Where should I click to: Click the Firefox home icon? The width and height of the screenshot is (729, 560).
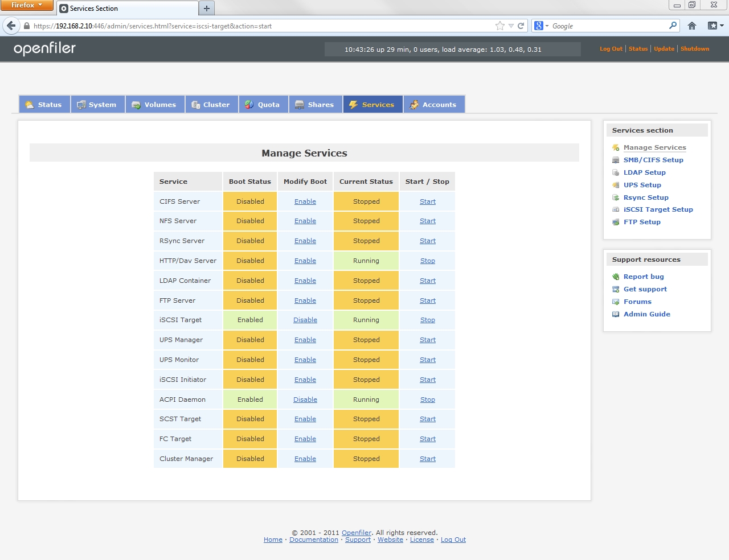[692, 26]
